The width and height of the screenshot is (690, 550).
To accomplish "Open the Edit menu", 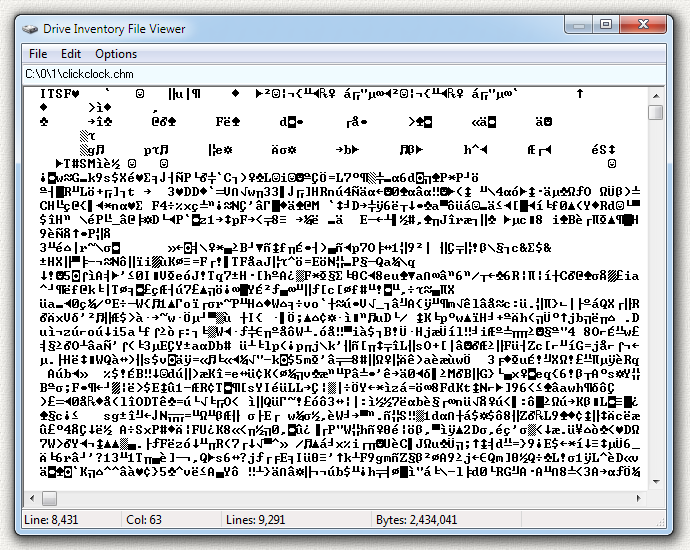I will 71,54.
